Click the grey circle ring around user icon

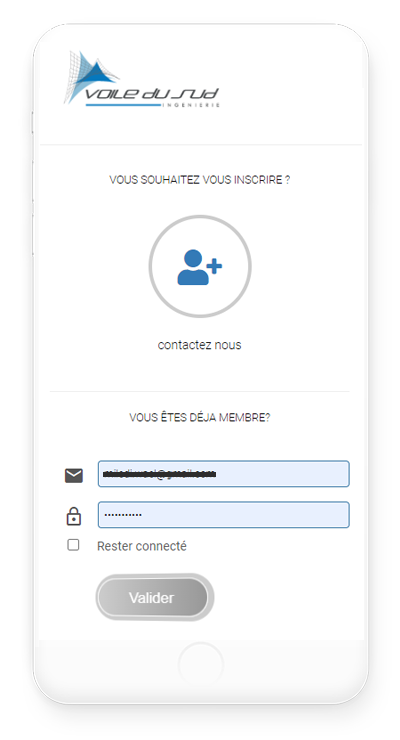[x=200, y=266]
